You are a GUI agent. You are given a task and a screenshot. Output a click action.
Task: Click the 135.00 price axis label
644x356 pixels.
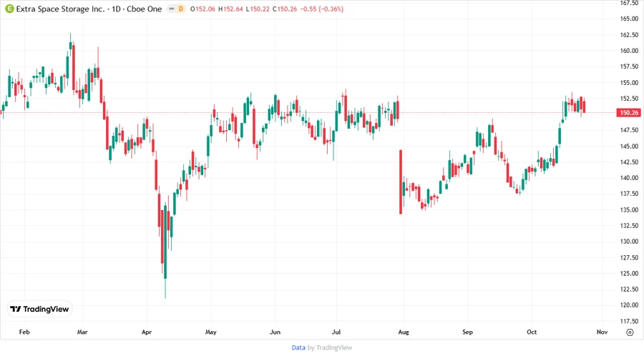629,209
